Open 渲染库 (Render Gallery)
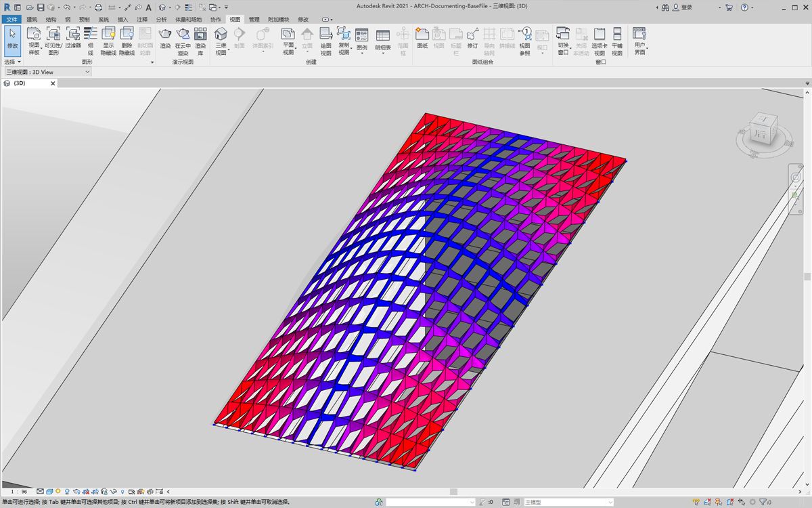 200,40
